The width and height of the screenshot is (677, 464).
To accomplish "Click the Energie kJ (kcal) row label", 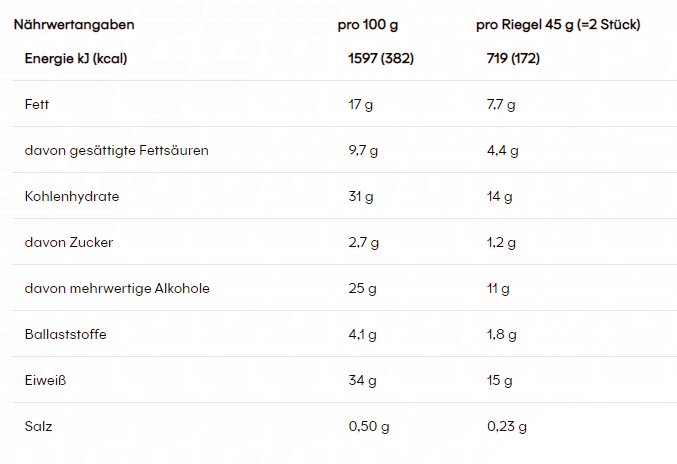I will [76, 59].
